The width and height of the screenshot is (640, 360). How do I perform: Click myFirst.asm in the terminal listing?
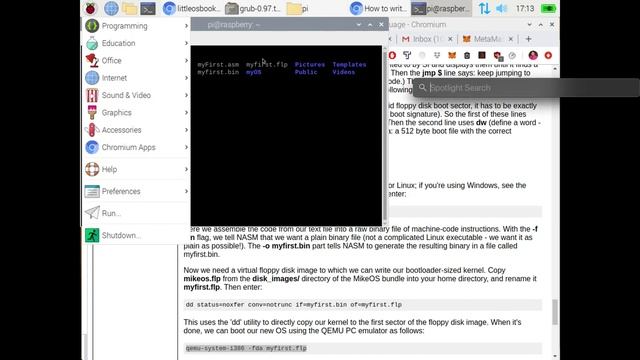click(218, 64)
